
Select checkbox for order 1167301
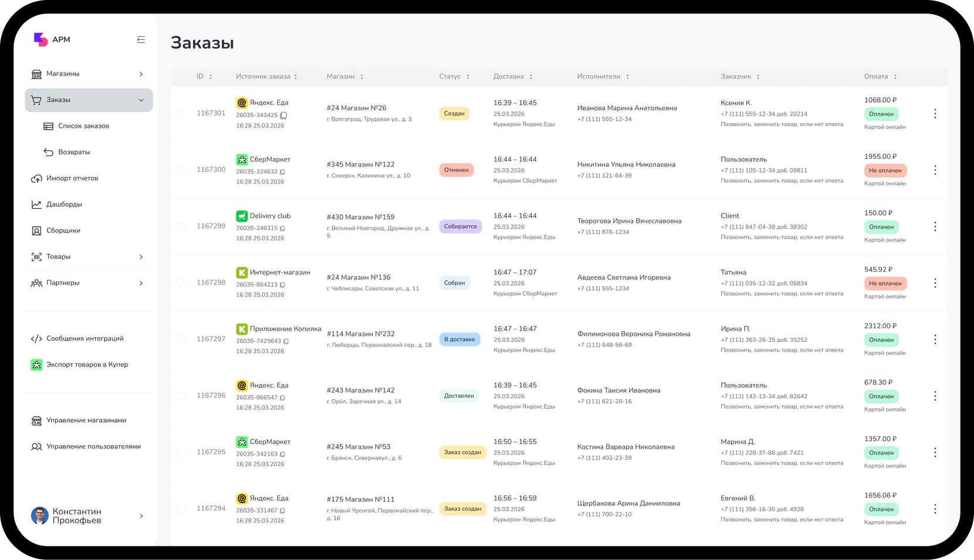point(181,114)
